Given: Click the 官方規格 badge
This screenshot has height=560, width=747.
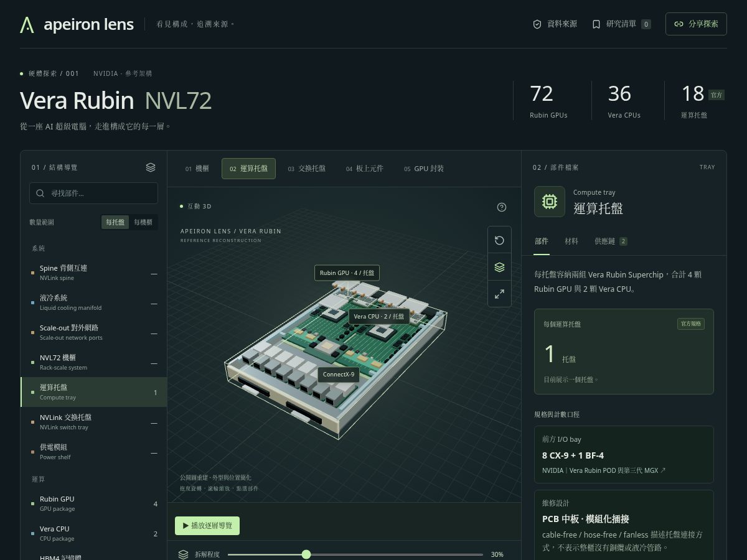Looking at the screenshot, I should click(691, 324).
